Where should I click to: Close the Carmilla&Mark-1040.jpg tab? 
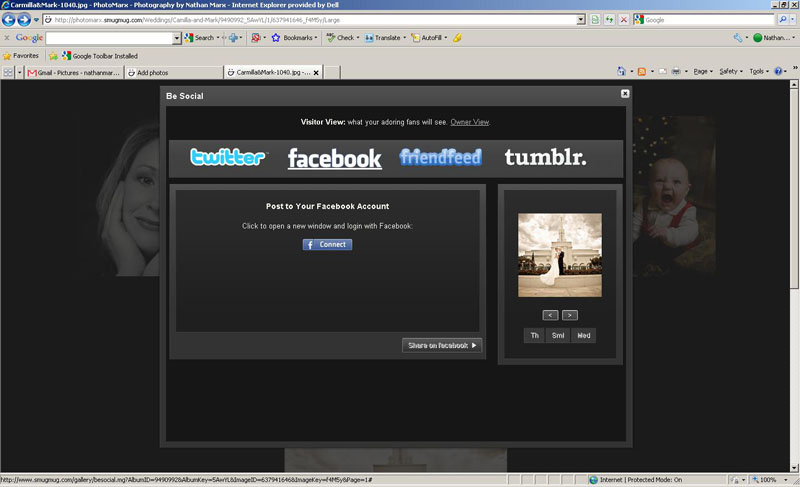(316, 72)
